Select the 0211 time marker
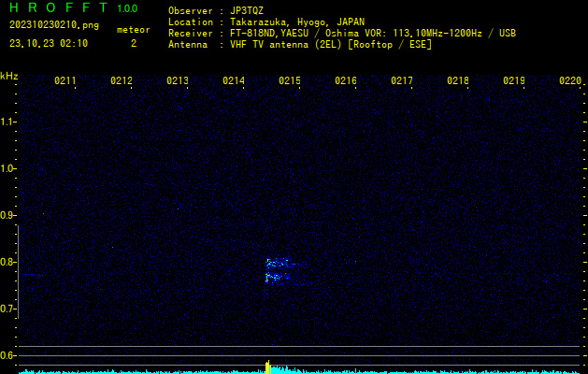The width and height of the screenshot is (588, 374). (x=65, y=81)
